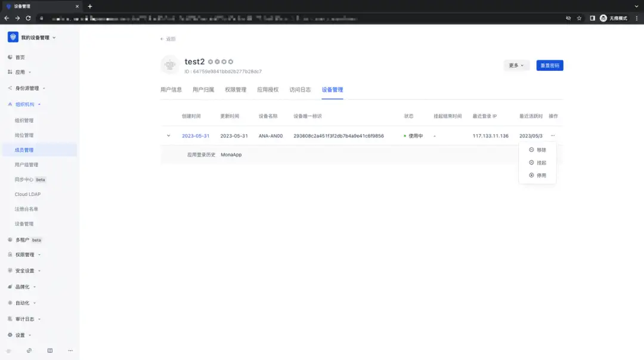
Task: Bookmark this page with the star icon
Action: click(x=579, y=18)
